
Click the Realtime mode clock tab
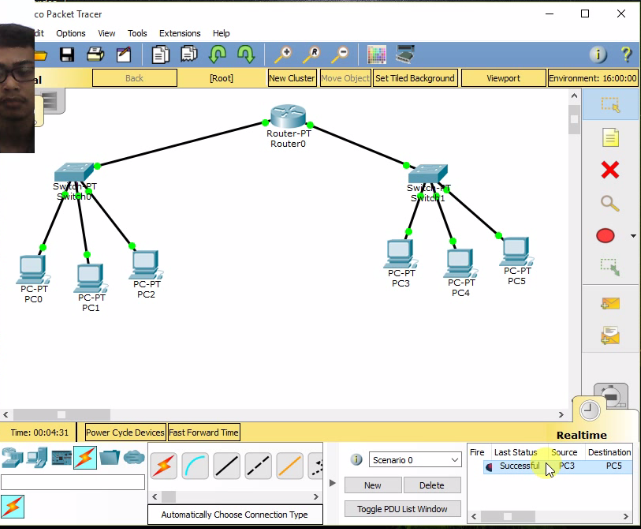click(589, 410)
